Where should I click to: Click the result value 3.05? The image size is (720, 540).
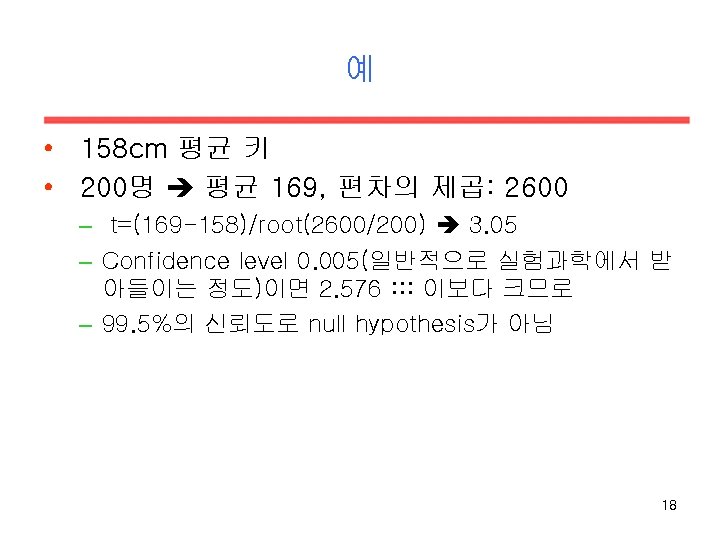pyautogui.click(x=493, y=225)
